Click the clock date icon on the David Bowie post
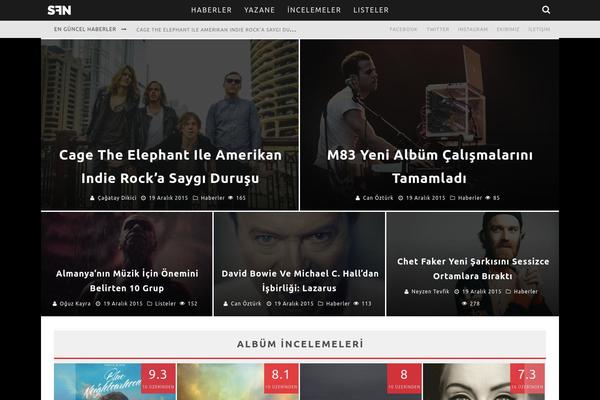The height and width of the screenshot is (400, 600). (x=269, y=304)
